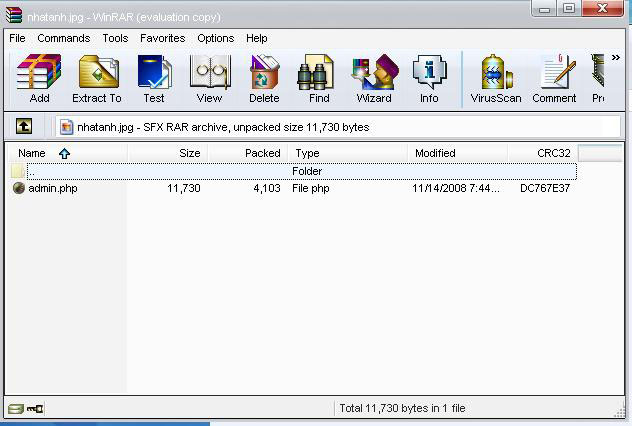This screenshot has height=426, width=632.
Task: Open the Options menu
Action: [216, 38]
